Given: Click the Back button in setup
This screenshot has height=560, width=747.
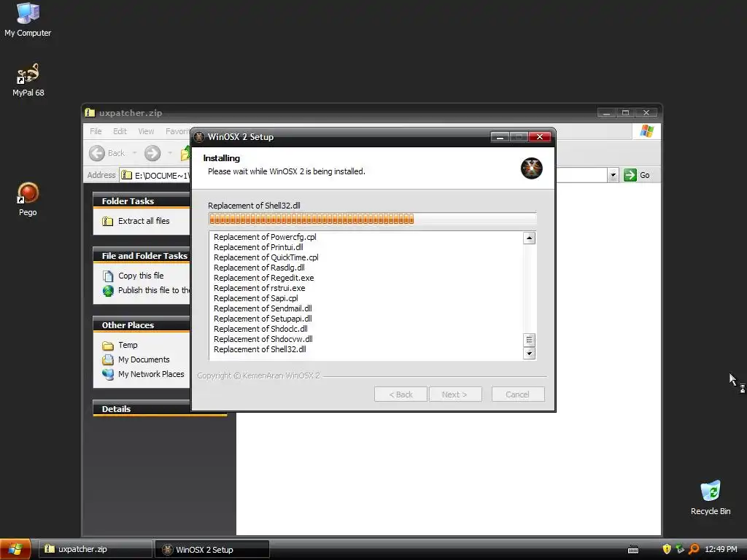Looking at the screenshot, I should point(400,394).
